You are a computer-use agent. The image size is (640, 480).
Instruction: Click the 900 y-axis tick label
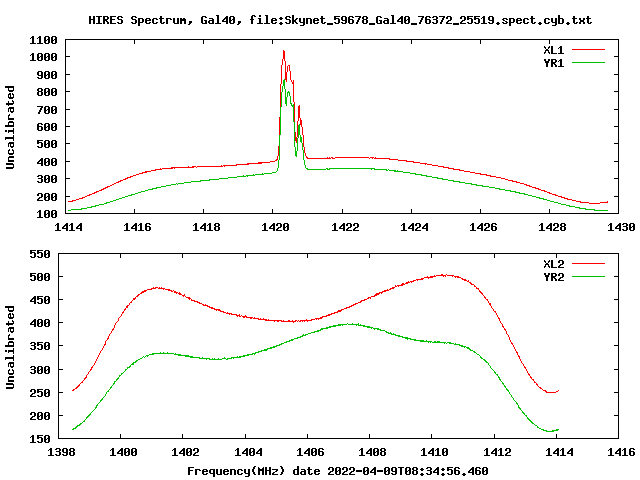click(x=47, y=75)
